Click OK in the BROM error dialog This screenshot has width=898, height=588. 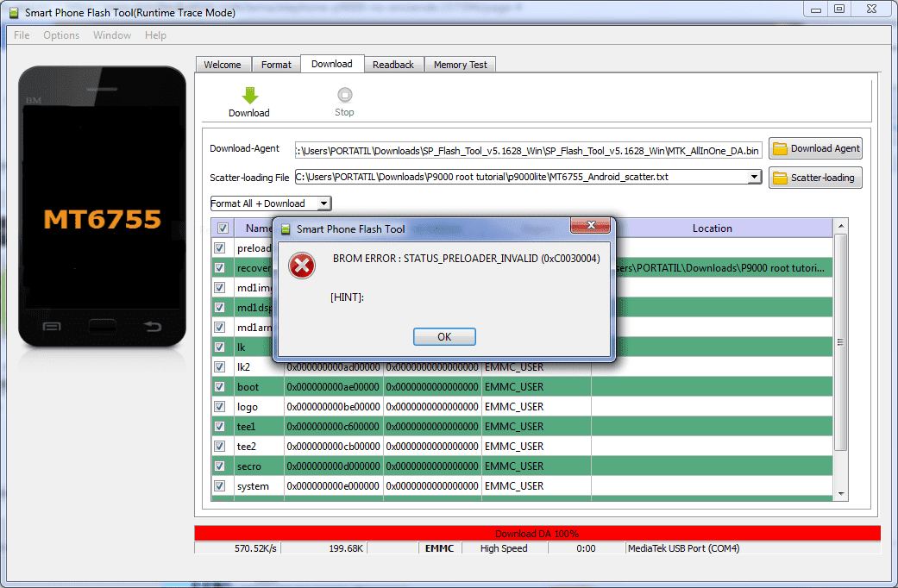444,336
